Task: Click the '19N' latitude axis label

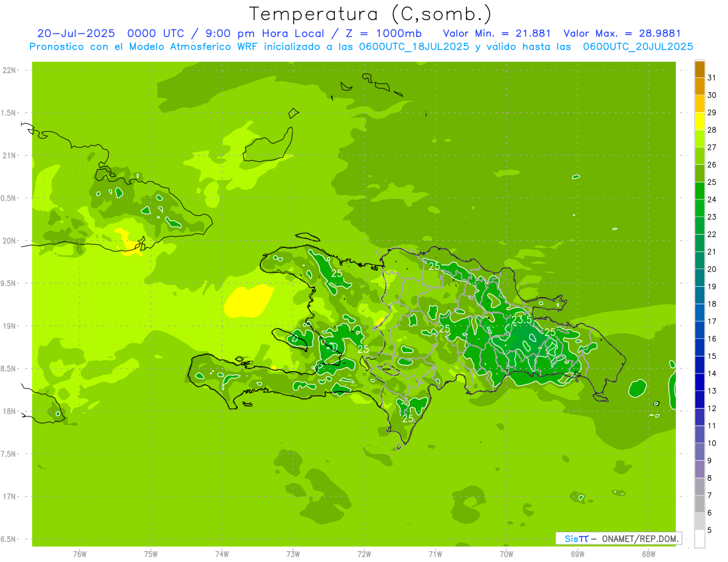Action: coord(8,326)
